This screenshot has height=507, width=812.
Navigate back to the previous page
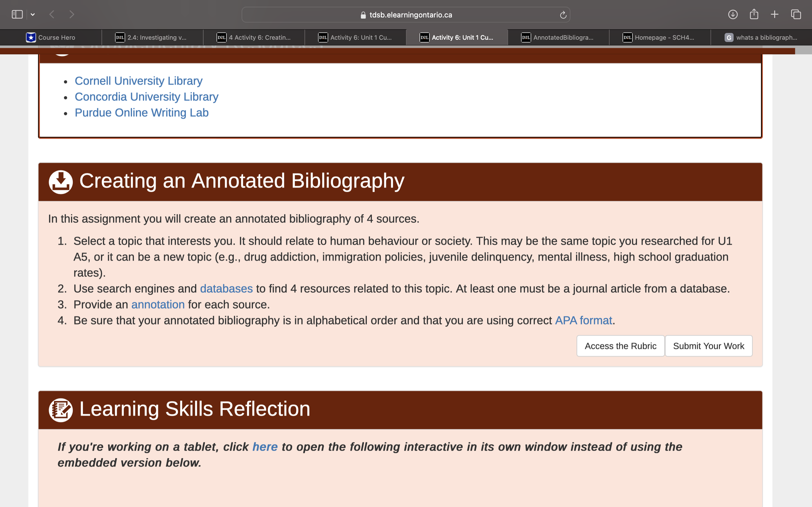(52, 14)
